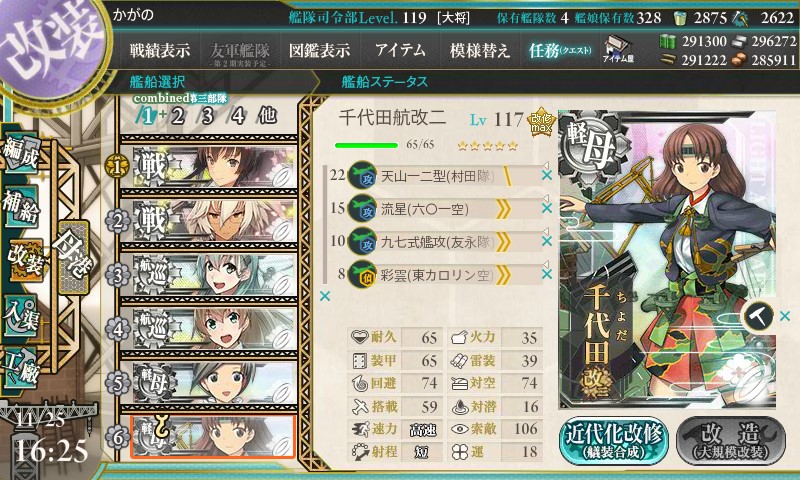Click the 天山一二型(村田隊) torpedo bomber icon
Screen dimensions: 800x480
click(362, 175)
